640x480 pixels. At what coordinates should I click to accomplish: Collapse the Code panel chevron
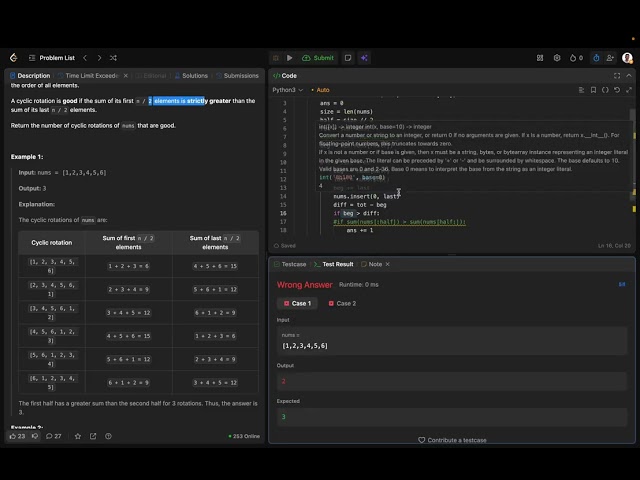click(x=629, y=76)
